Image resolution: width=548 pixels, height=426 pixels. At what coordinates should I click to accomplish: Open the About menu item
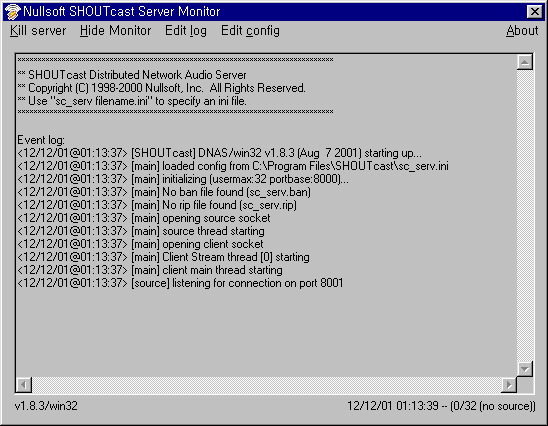point(522,31)
